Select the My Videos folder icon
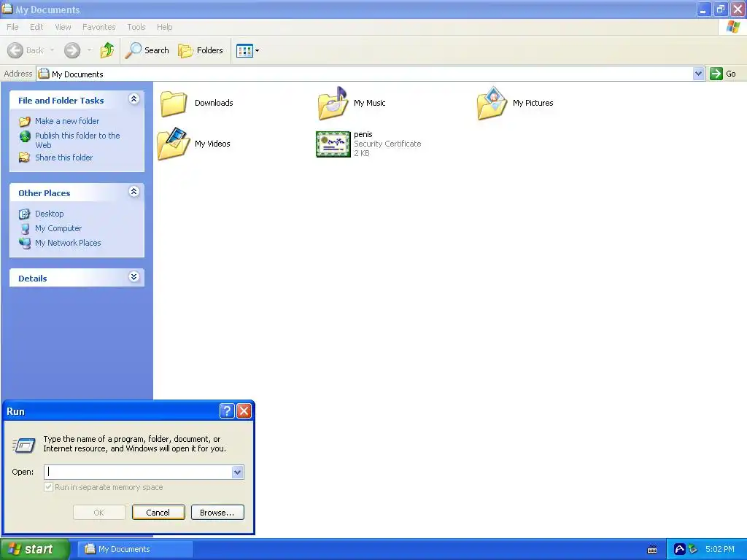747x560 pixels. [174, 144]
